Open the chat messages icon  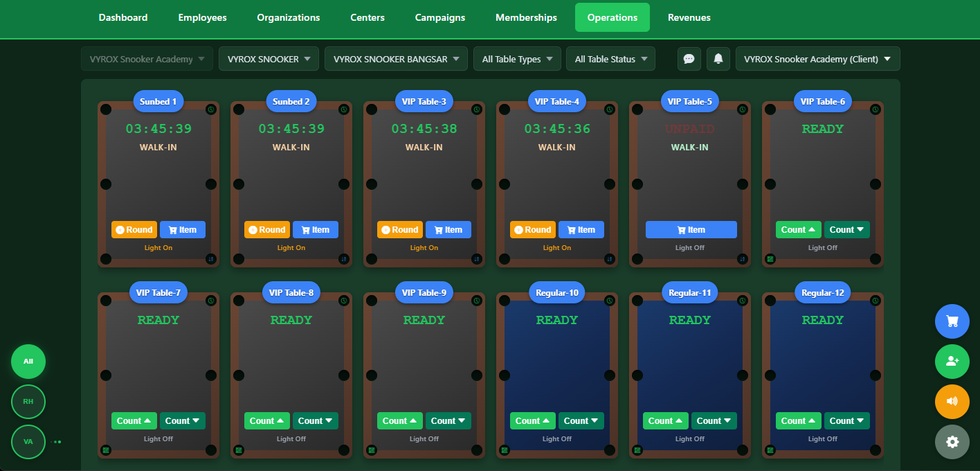pyautogui.click(x=689, y=59)
